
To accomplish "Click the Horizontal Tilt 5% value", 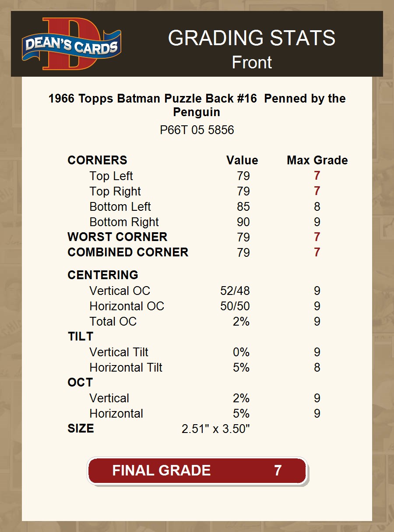I will 241,368.
